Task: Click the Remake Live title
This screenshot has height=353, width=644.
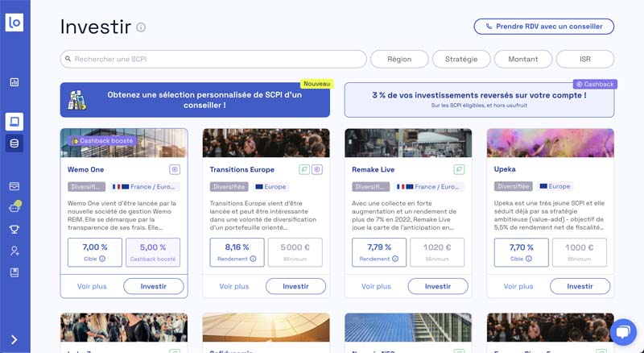Action: coord(373,169)
